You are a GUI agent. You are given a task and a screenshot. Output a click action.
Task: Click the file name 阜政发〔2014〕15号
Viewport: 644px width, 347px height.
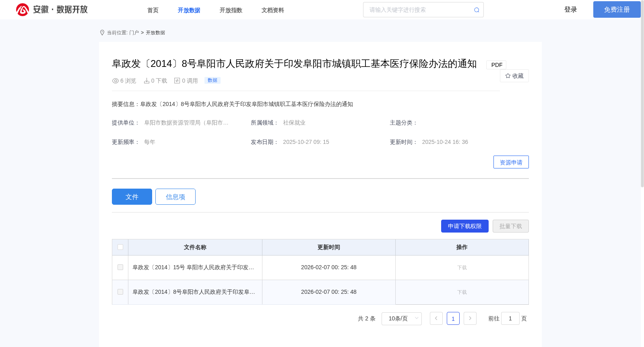coord(193,267)
